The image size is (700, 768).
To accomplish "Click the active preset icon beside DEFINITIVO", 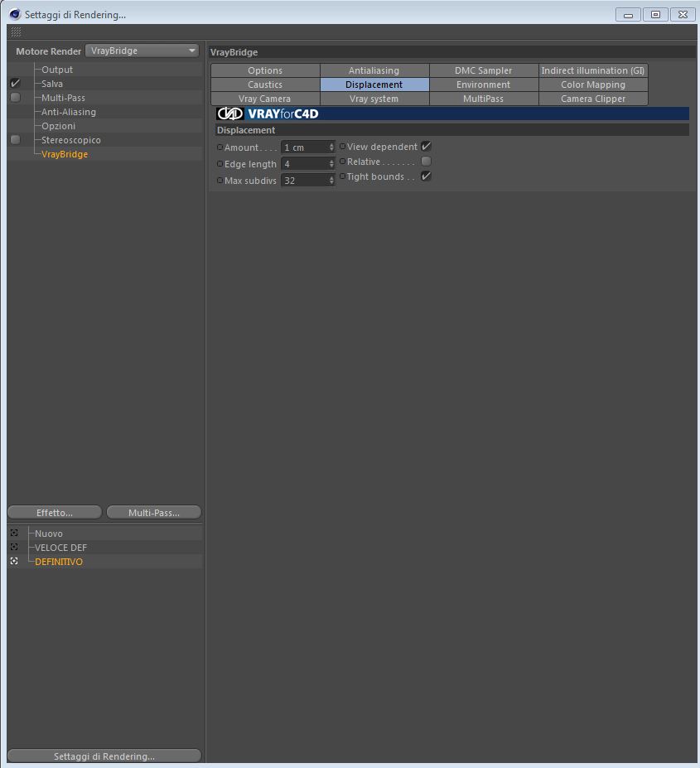I will [14, 562].
